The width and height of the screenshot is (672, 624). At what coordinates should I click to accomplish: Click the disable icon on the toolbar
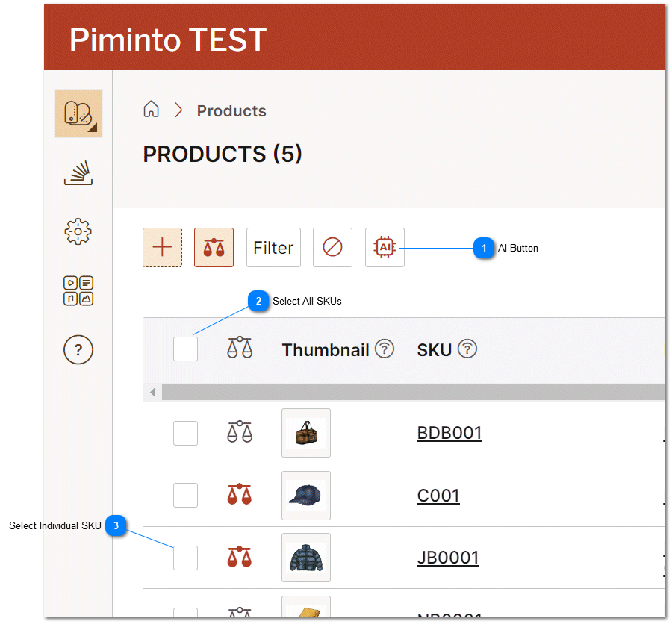pyautogui.click(x=332, y=247)
